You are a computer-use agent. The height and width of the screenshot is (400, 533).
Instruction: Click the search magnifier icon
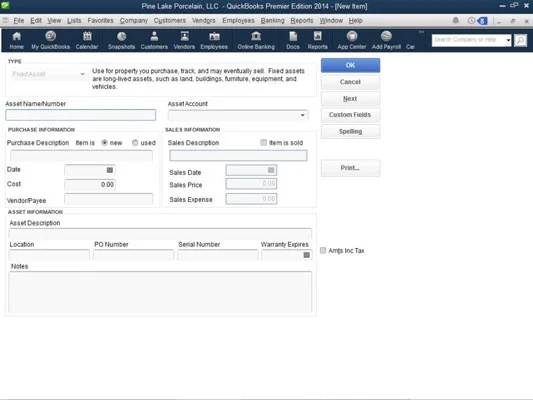520,40
